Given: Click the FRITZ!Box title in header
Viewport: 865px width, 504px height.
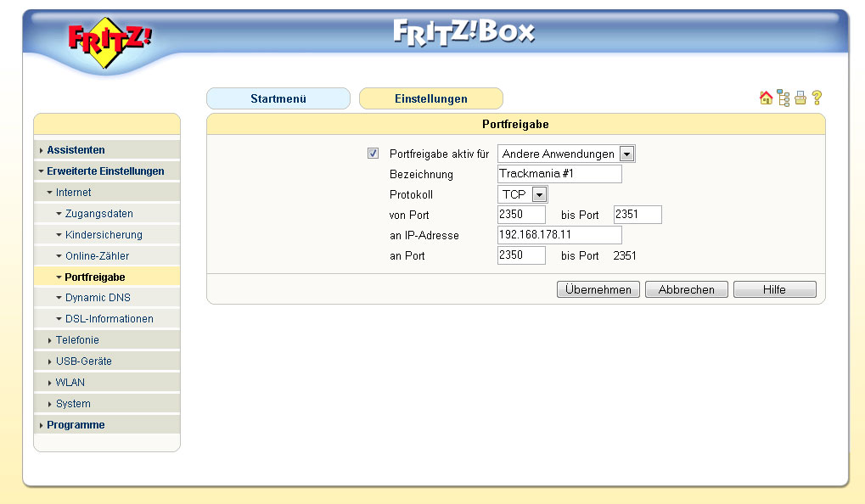Looking at the screenshot, I should click(464, 32).
